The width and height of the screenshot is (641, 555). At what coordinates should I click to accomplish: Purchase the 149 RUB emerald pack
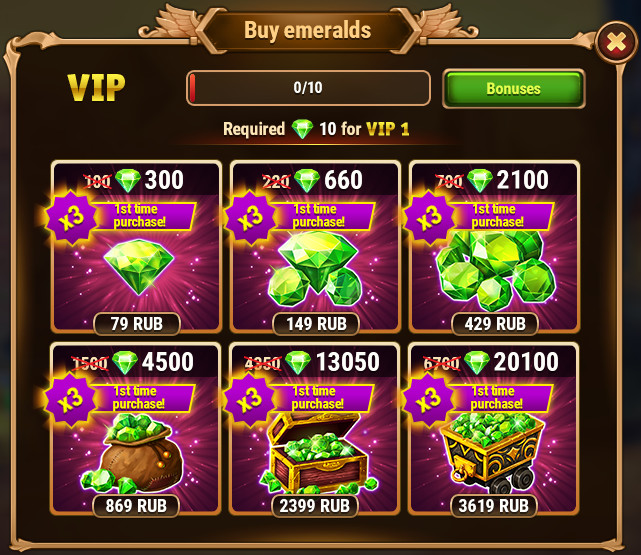click(316, 324)
